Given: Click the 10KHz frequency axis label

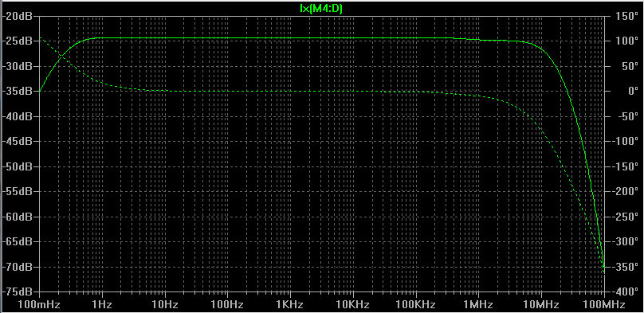Looking at the screenshot, I should (x=353, y=305).
